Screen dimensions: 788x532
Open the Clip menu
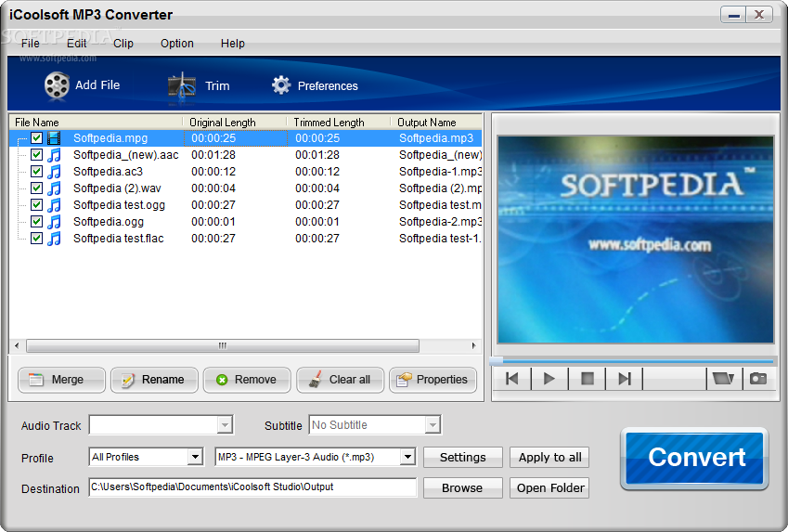pos(123,44)
